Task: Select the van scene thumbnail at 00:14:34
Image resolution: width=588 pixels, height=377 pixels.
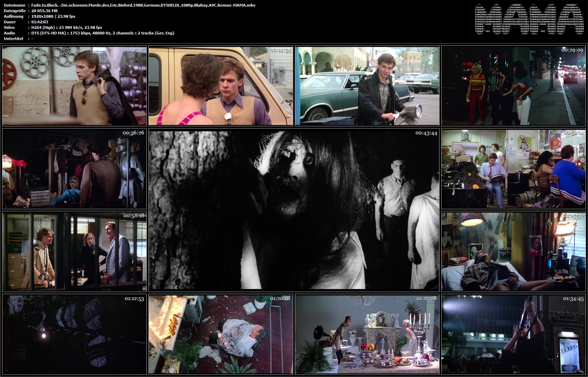Action: click(x=221, y=86)
